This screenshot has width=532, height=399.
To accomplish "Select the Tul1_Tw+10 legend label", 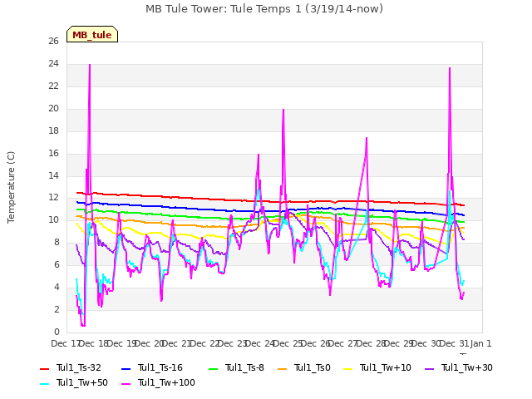I will point(386,367).
